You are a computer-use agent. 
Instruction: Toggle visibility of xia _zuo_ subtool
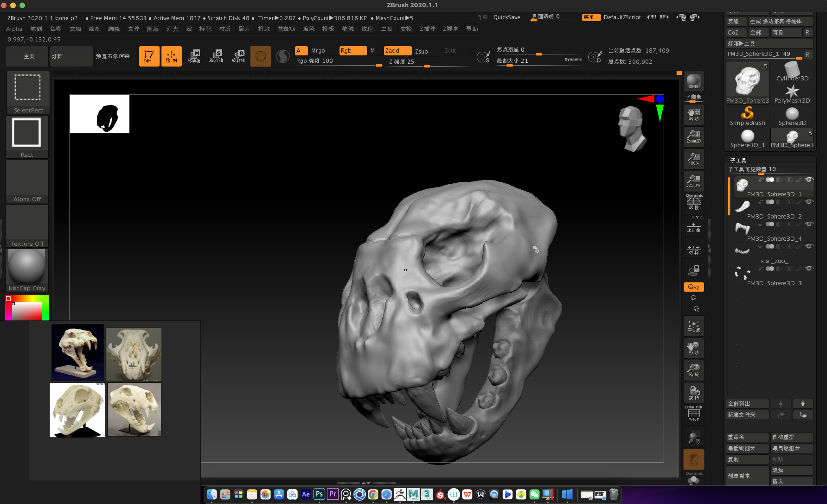pos(809,246)
